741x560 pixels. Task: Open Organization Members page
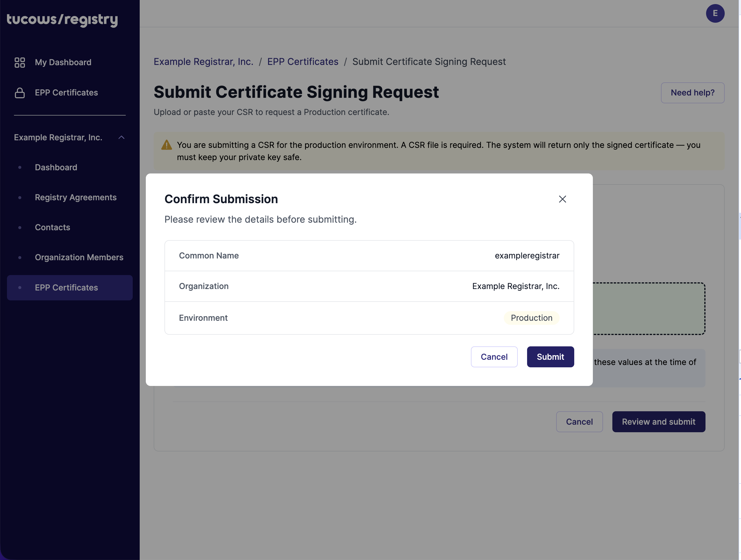click(79, 257)
